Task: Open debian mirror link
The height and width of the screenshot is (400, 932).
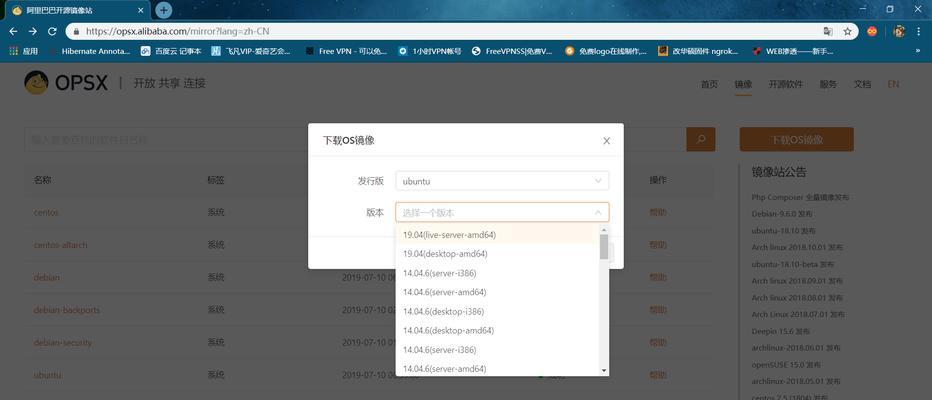Action: coord(46,278)
